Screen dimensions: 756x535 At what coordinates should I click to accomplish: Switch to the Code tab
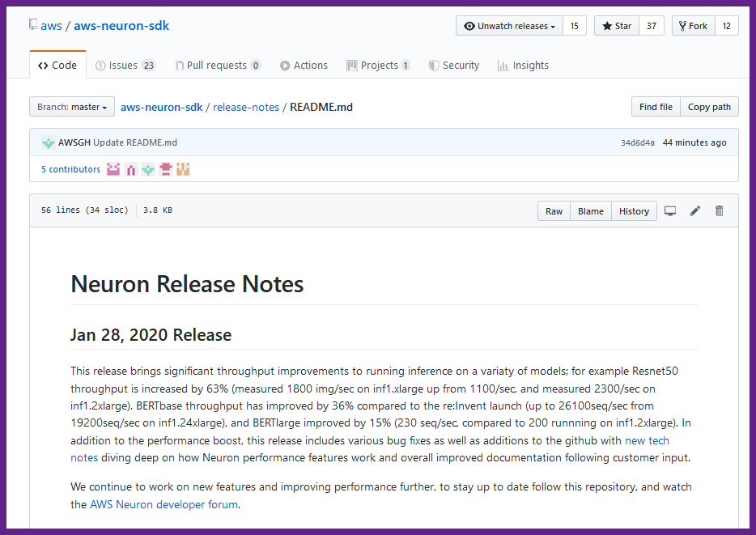coord(57,65)
